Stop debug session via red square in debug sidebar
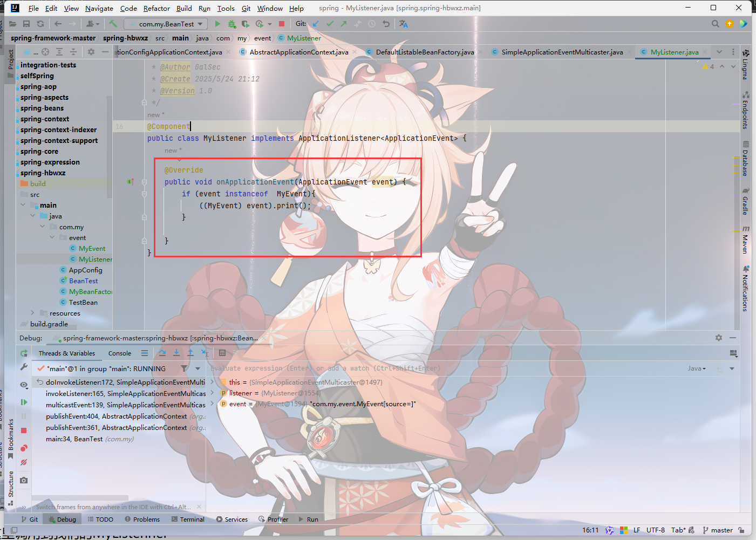 [24, 430]
